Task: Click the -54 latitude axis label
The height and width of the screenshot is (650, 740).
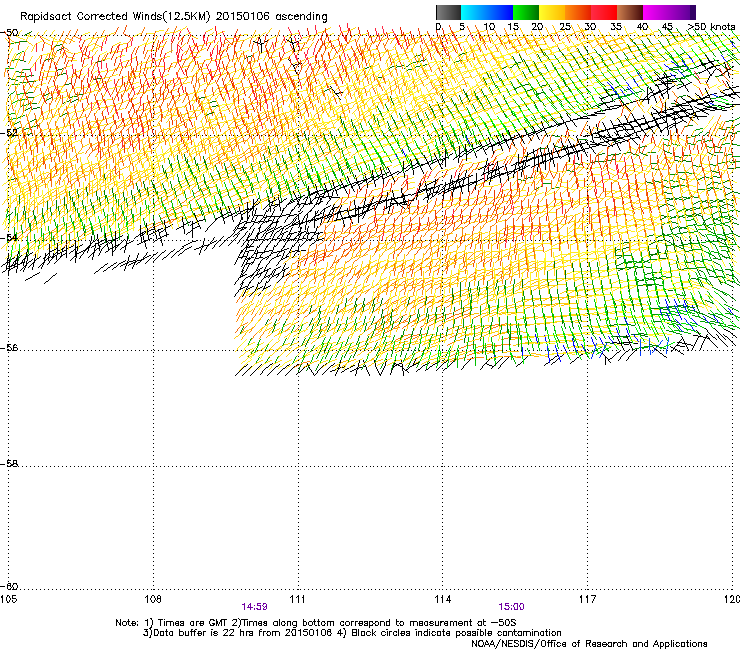Action: [10, 237]
